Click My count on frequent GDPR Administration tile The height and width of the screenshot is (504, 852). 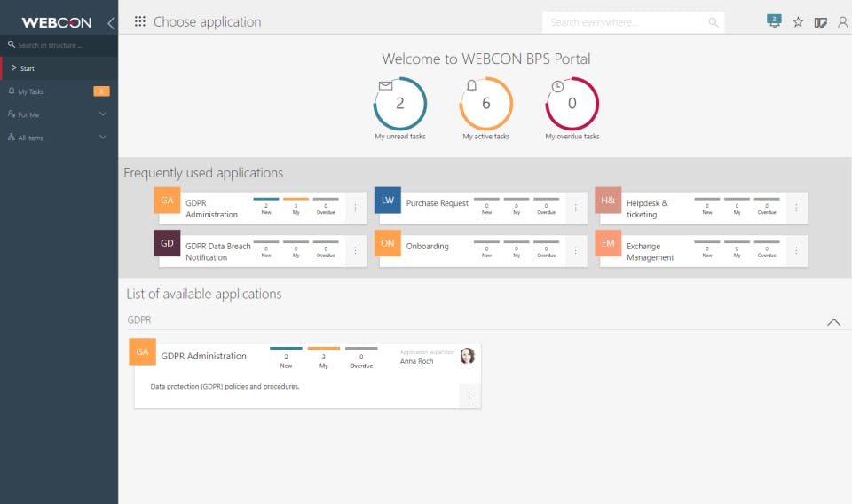(x=296, y=207)
